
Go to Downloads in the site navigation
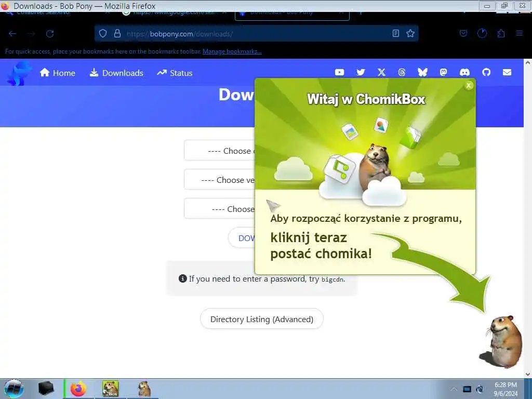tap(116, 73)
